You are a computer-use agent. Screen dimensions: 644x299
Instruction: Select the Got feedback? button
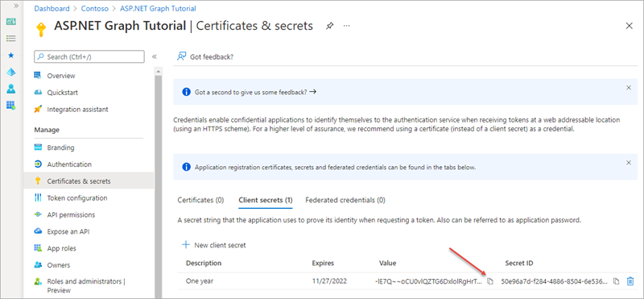coord(205,56)
